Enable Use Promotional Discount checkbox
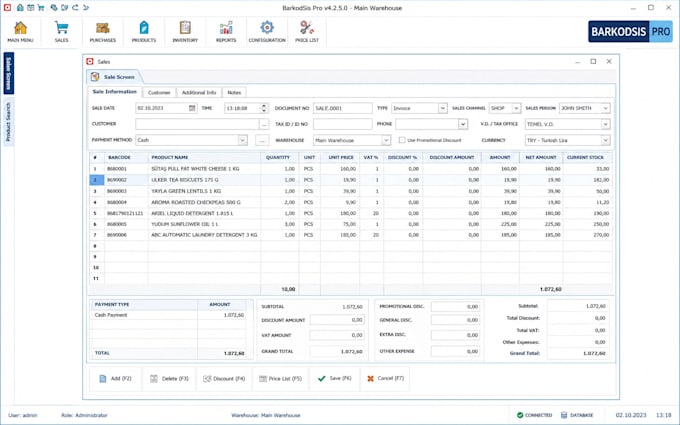The height and width of the screenshot is (425, 680). 402,140
